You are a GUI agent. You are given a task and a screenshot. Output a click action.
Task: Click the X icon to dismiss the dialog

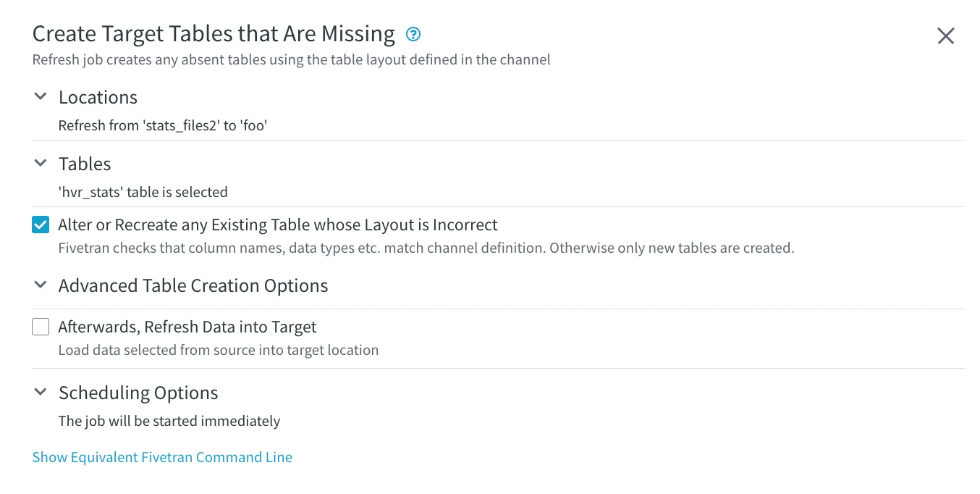pyautogui.click(x=945, y=35)
